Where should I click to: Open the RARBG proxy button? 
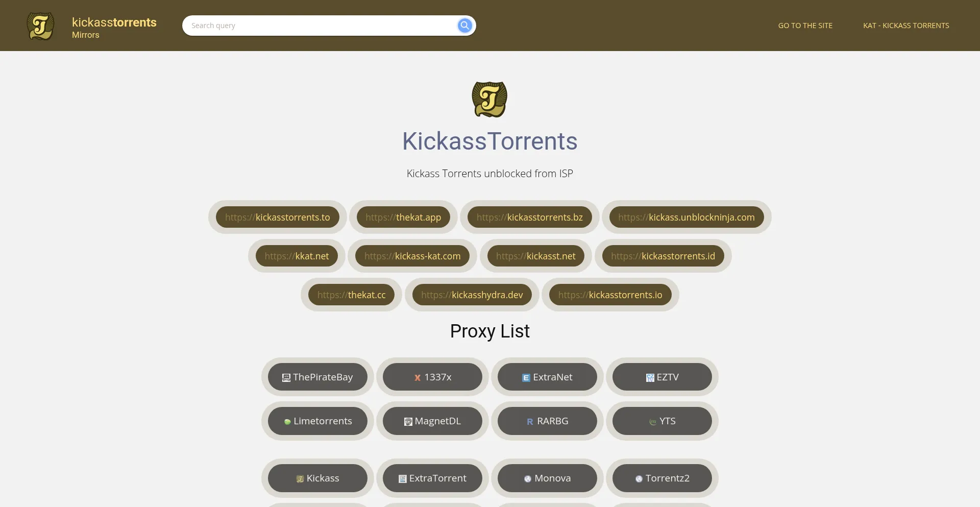pyautogui.click(x=547, y=421)
